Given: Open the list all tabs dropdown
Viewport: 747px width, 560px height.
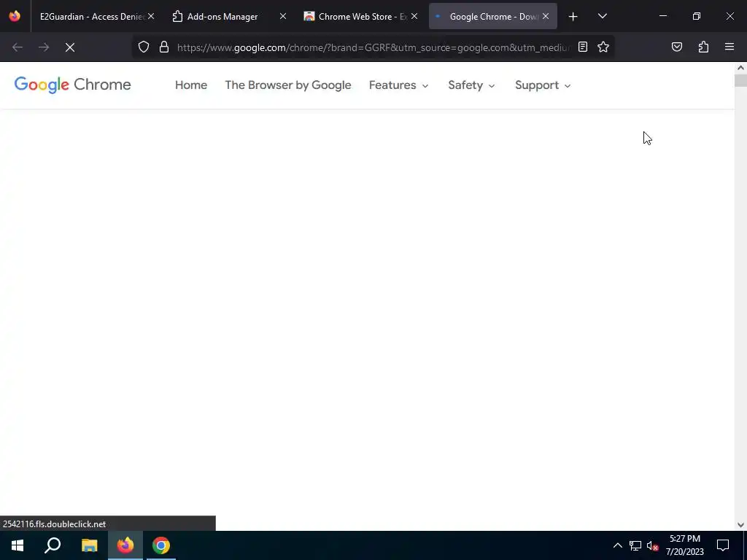Looking at the screenshot, I should (x=602, y=16).
